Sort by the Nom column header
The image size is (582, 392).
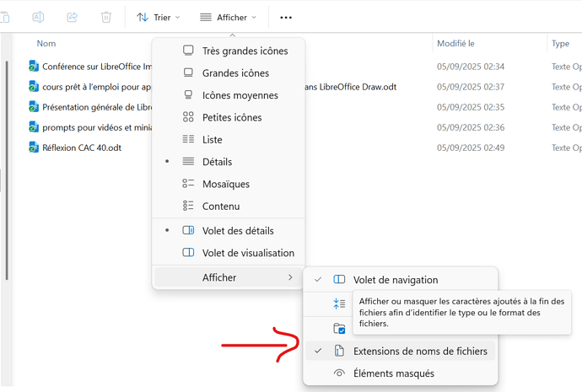coord(46,44)
